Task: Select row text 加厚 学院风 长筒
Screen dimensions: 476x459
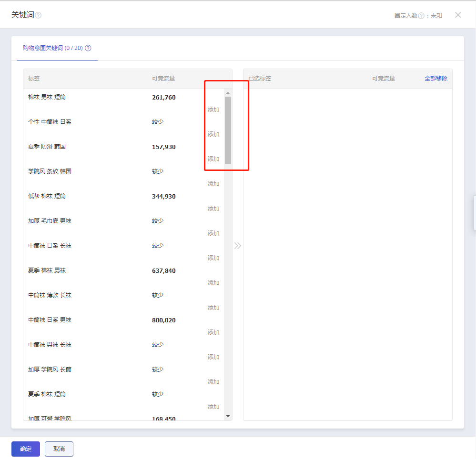Action: coord(50,369)
